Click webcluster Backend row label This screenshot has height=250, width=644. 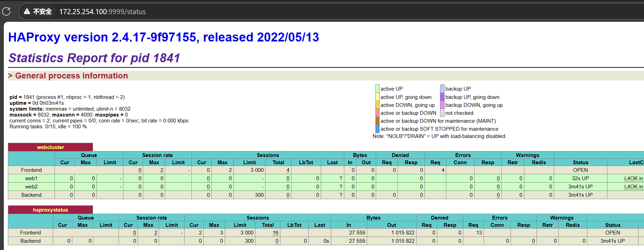click(31, 195)
